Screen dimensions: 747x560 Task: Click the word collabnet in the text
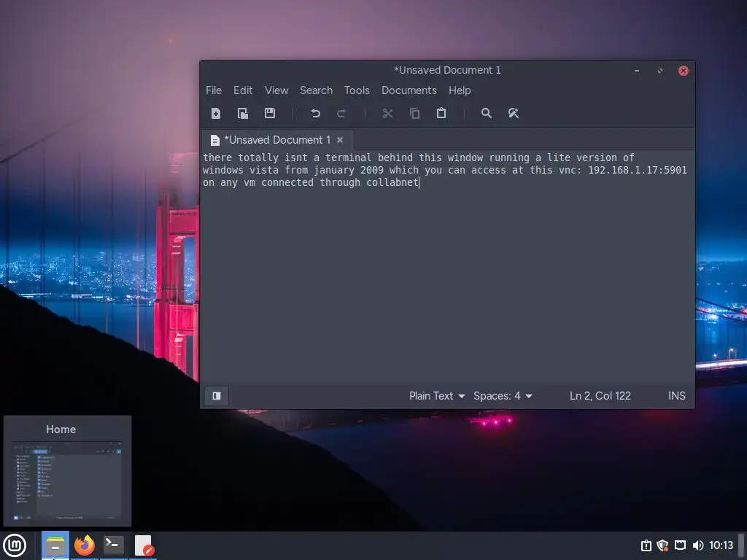tap(392, 182)
